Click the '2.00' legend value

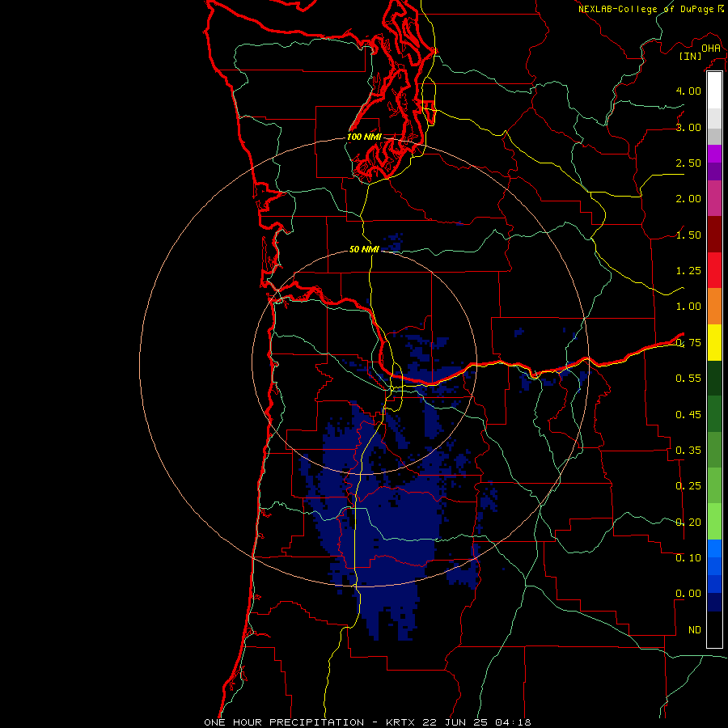pyautogui.click(x=688, y=199)
